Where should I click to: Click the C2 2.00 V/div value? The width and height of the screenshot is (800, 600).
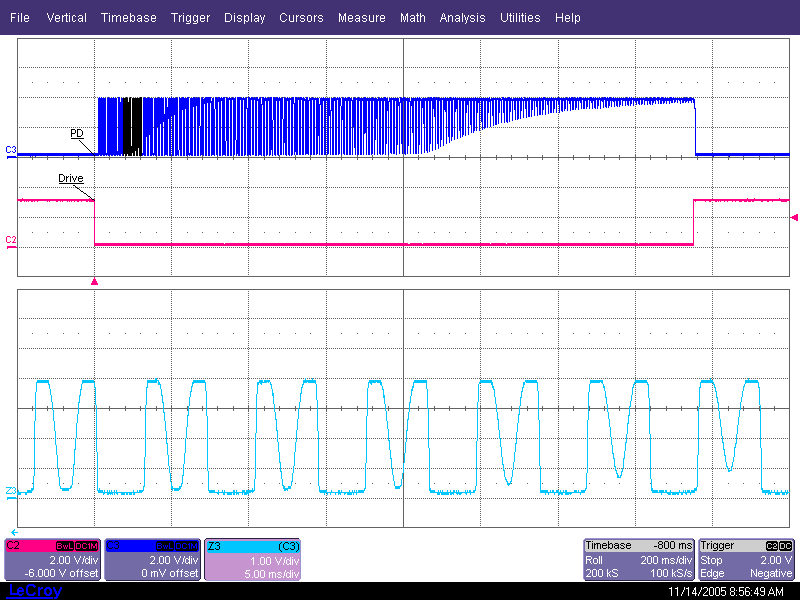coord(73,560)
